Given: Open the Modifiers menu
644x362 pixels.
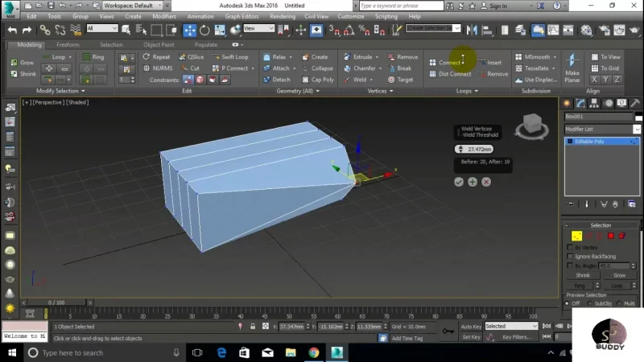Looking at the screenshot, I should click(x=163, y=16).
